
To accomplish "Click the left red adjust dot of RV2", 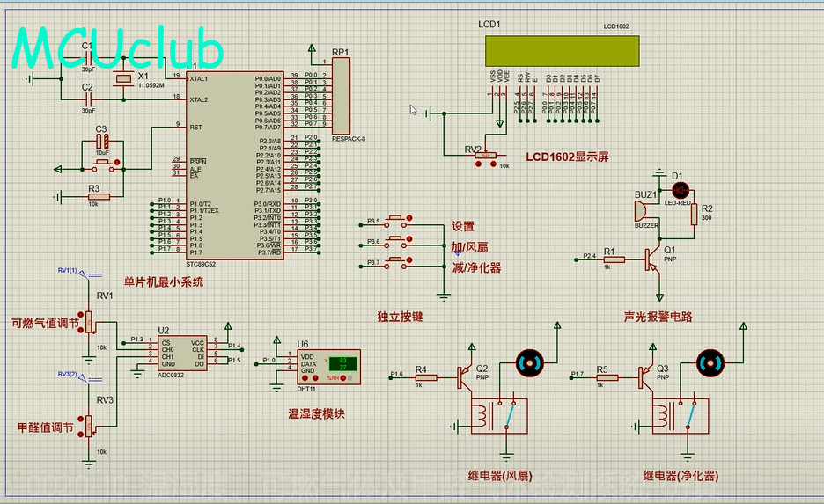I will pyautogui.click(x=478, y=164).
